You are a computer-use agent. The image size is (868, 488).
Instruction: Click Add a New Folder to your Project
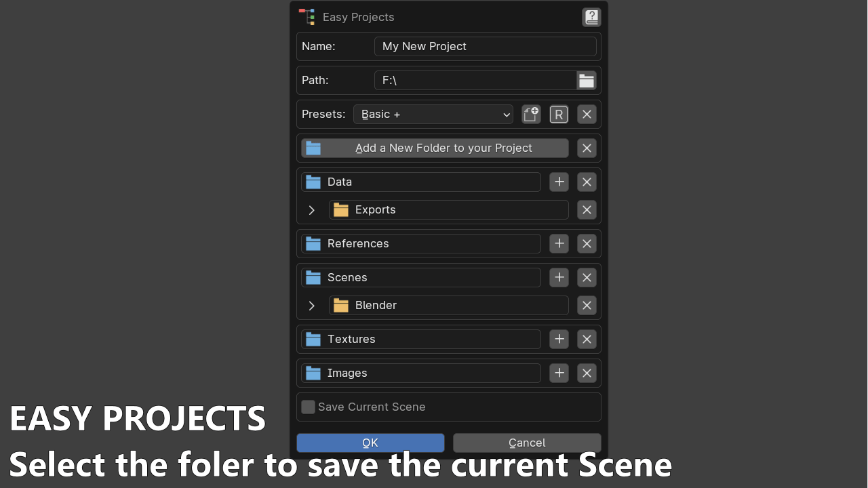point(435,148)
